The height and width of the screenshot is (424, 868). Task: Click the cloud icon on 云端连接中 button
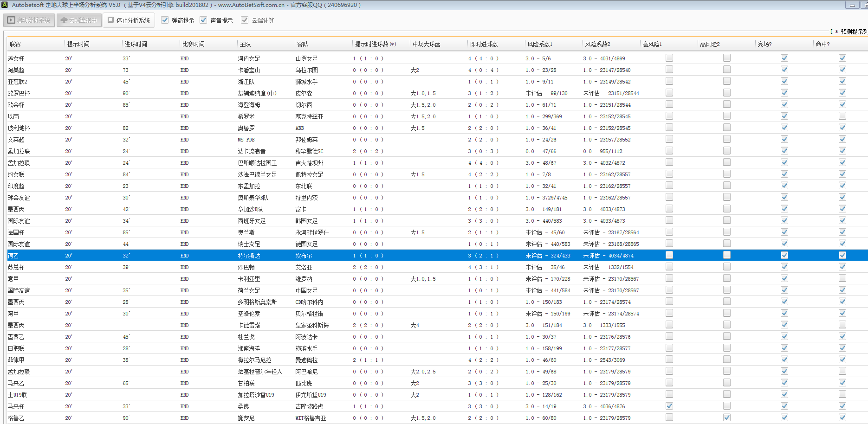(x=65, y=20)
